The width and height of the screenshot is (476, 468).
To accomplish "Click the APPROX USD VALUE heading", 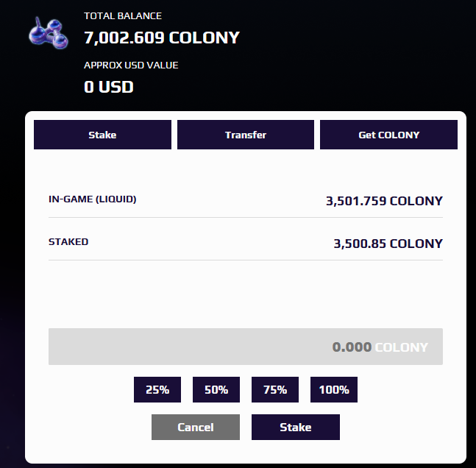I will click(131, 65).
